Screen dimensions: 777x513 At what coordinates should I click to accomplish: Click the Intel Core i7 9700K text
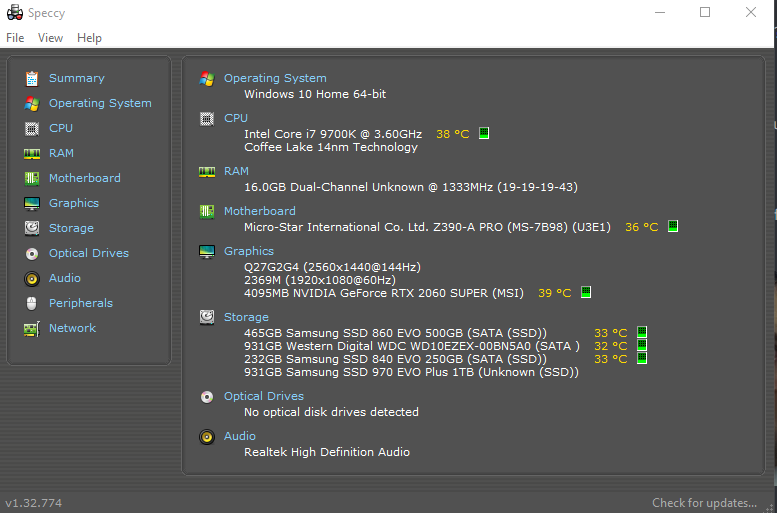(x=333, y=134)
